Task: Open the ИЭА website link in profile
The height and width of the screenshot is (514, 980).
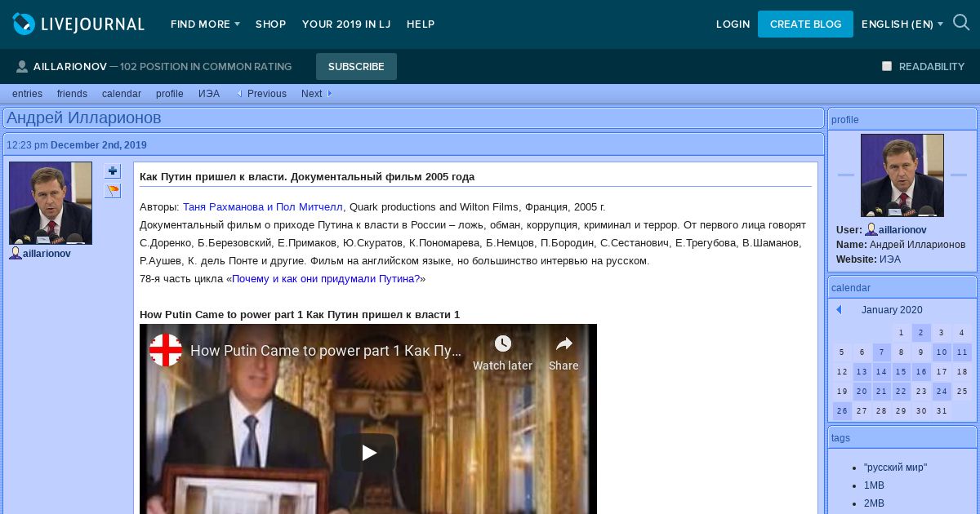Action: pos(890,259)
